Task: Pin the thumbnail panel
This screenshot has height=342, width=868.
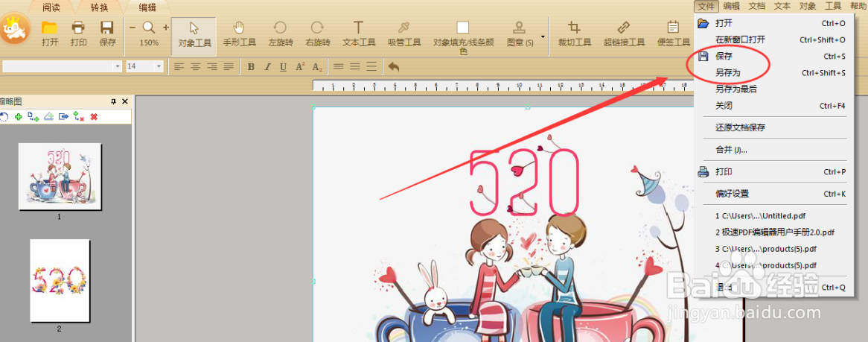Action: pyautogui.click(x=113, y=101)
